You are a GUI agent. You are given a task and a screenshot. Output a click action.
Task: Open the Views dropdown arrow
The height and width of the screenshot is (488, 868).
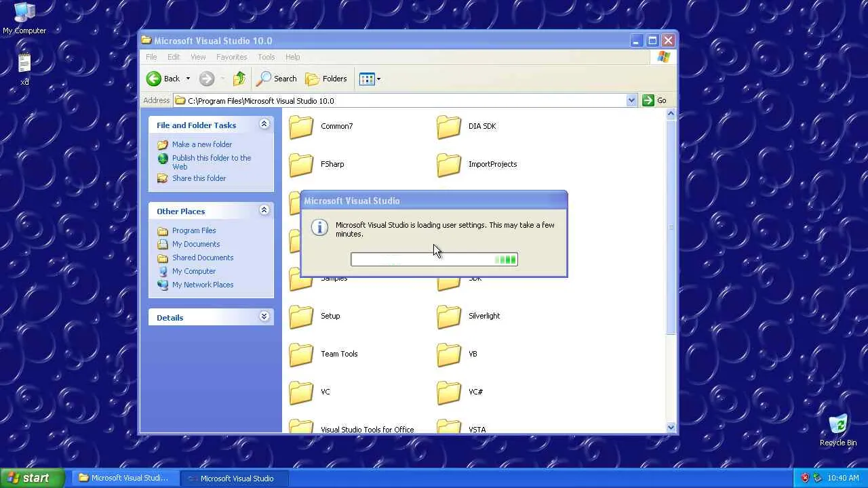pos(378,79)
